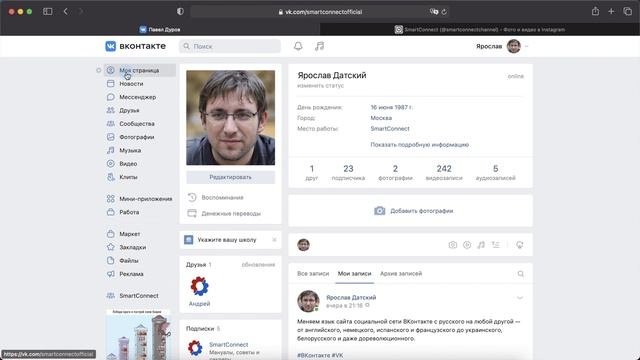Click the large profile photo
The image size is (640, 360).
[x=231, y=118]
